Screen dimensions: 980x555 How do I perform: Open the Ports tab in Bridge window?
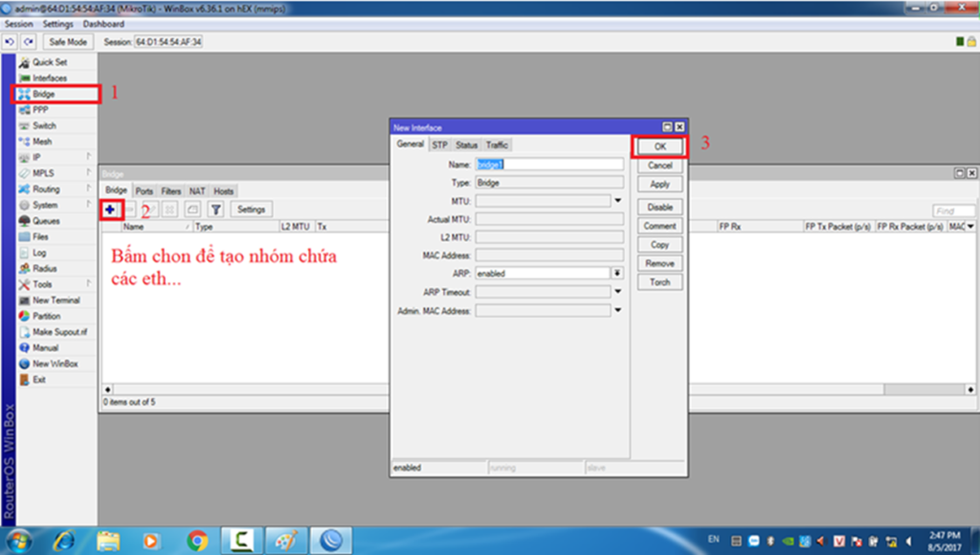click(144, 191)
